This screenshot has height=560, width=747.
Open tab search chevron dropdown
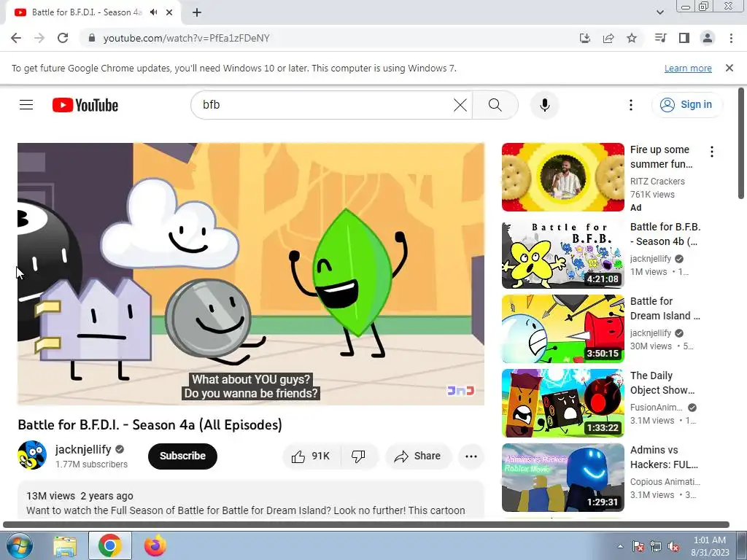coord(660,12)
